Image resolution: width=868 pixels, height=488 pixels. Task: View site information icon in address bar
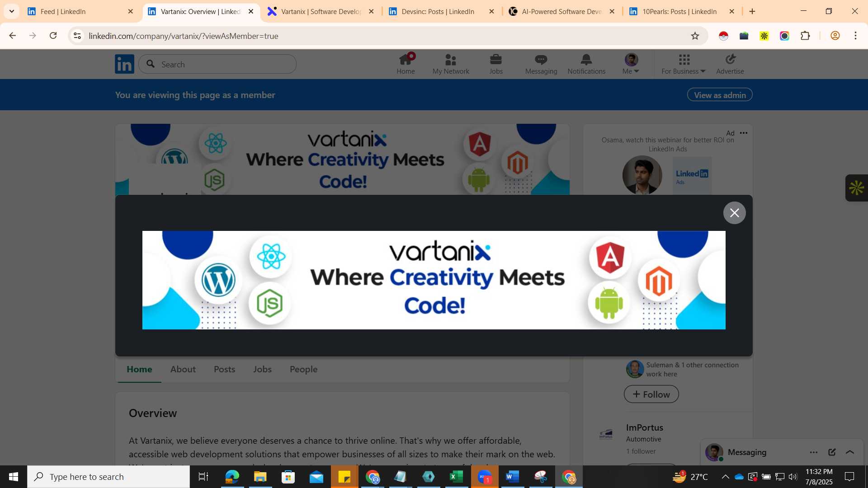tap(77, 36)
